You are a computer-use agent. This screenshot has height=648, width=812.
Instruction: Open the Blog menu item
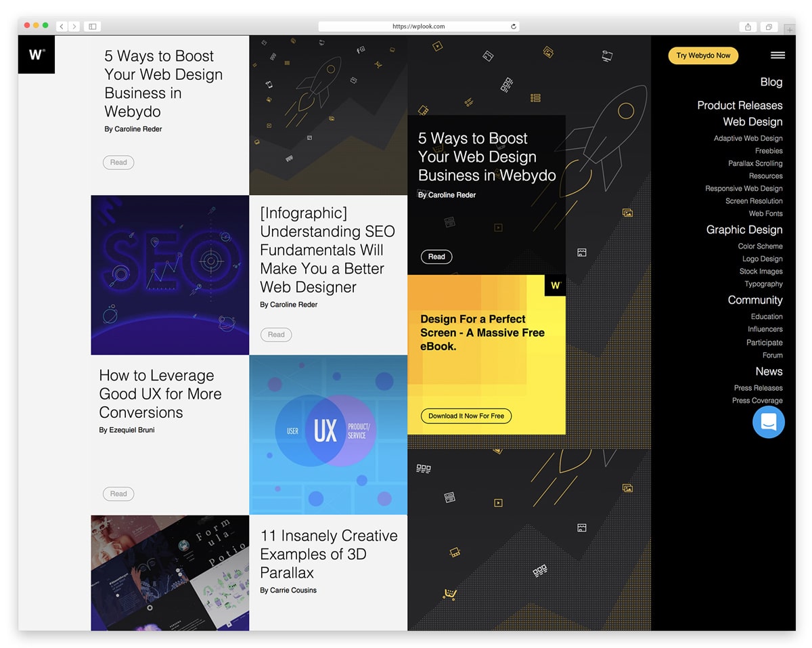[x=771, y=82]
